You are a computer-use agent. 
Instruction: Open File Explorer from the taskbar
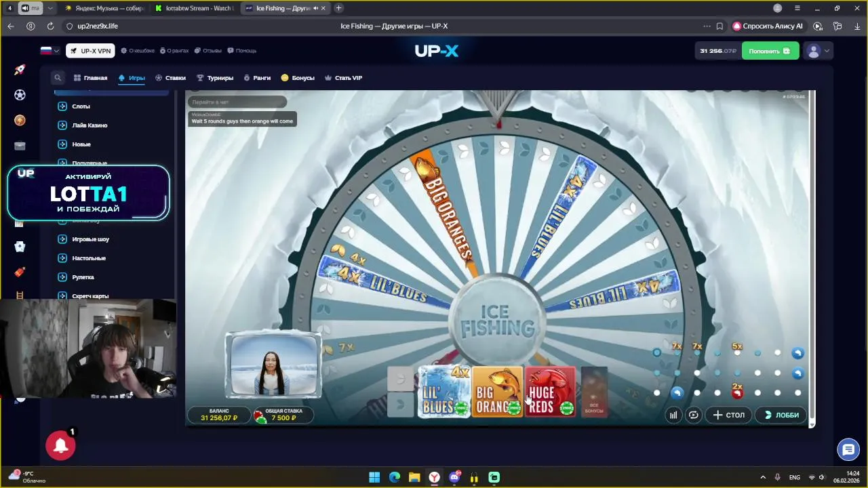click(414, 478)
